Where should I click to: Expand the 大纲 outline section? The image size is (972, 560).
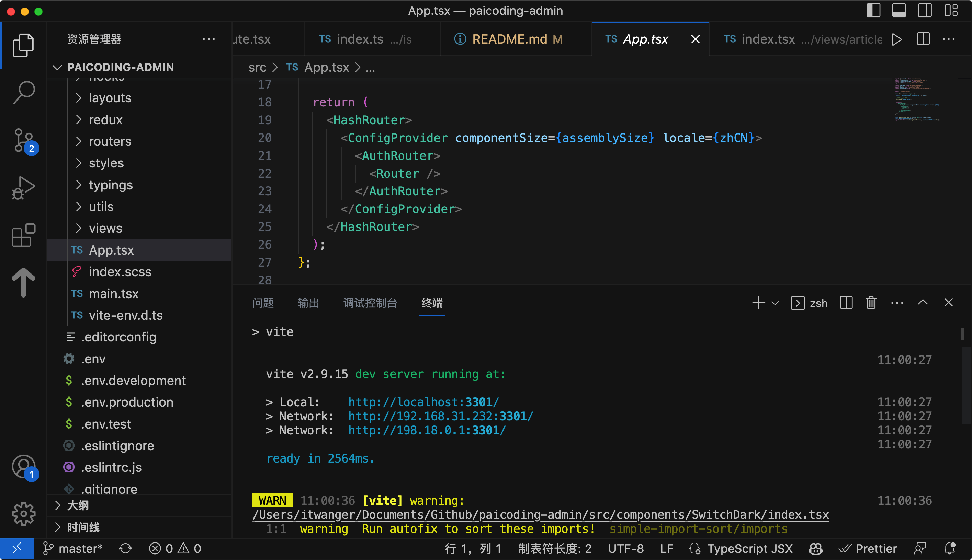click(x=78, y=505)
